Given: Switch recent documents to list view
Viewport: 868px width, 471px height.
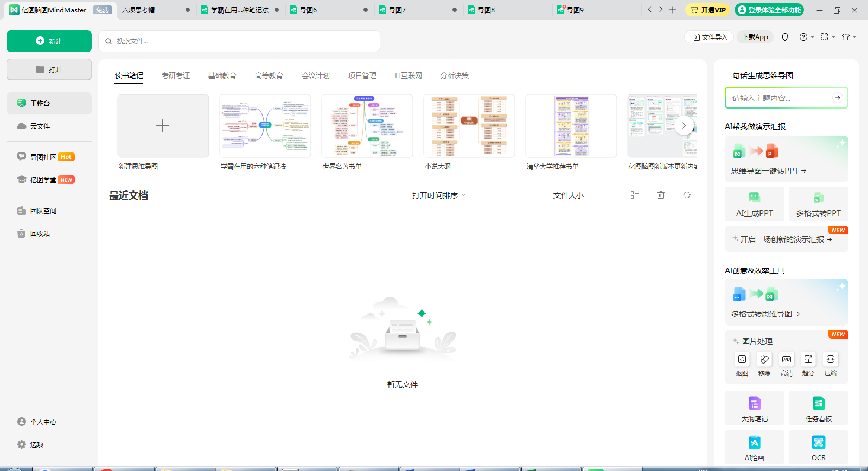Looking at the screenshot, I should 635,195.
